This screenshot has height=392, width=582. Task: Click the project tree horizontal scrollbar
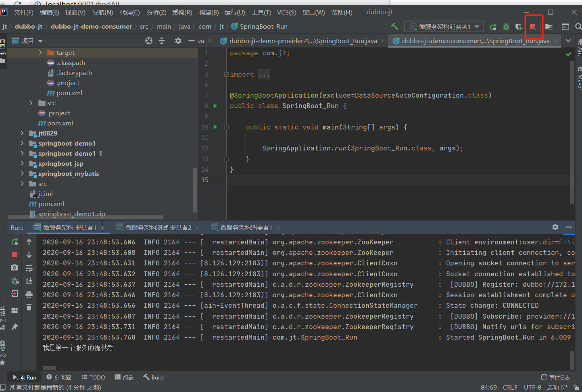(x=85, y=217)
